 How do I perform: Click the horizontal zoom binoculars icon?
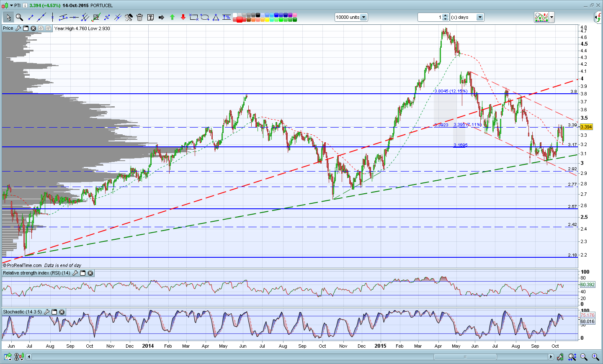pyautogui.click(x=572, y=357)
